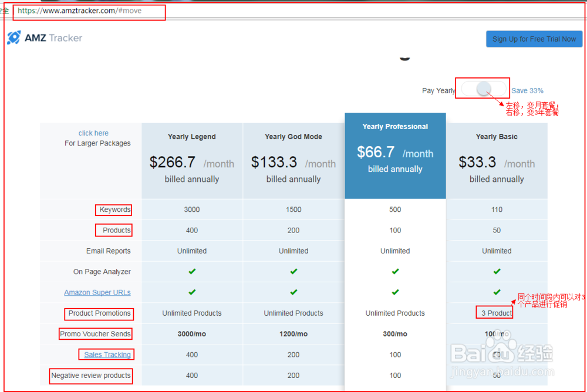Open the 'click here' larger packages link
The height and width of the screenshot is (392, 587).
pos(93,133)
